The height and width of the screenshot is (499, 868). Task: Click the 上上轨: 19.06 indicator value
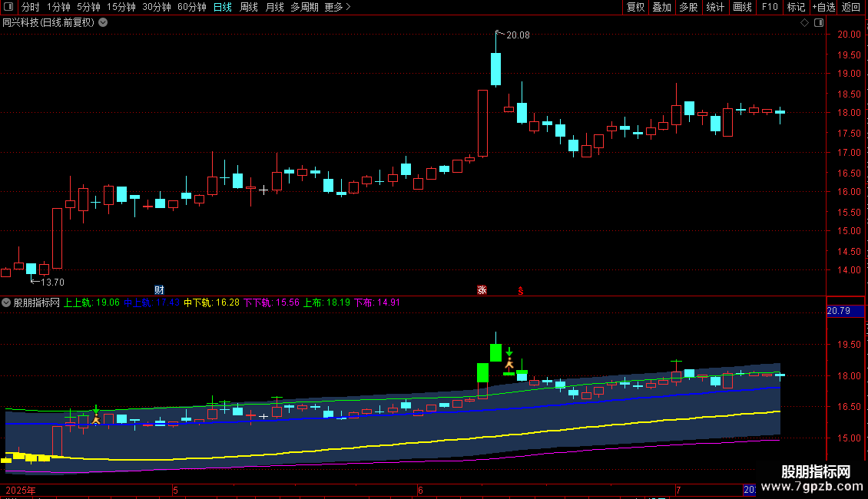click(92, 302)
